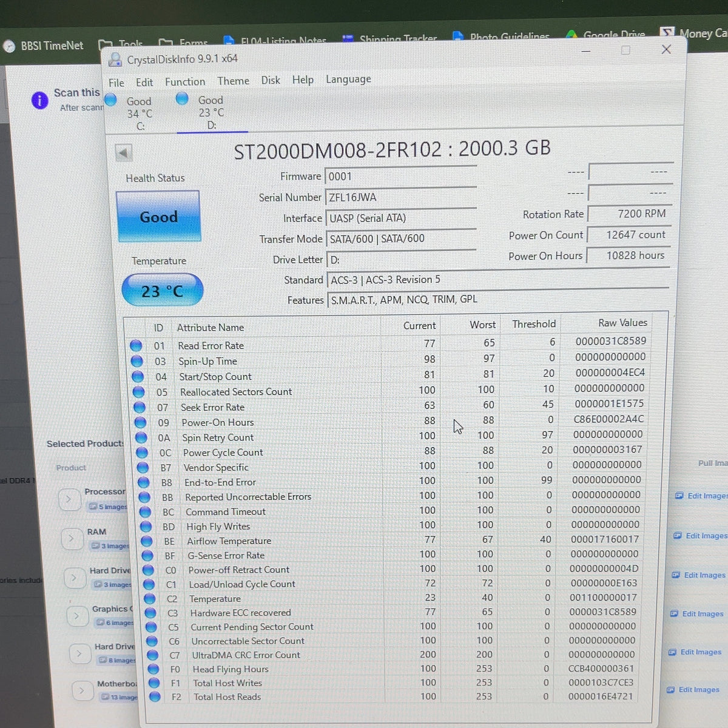Viewport: 728px width, 728px height.
Task: Expand the Motherboard product row in background page
Action: point(81,690)
